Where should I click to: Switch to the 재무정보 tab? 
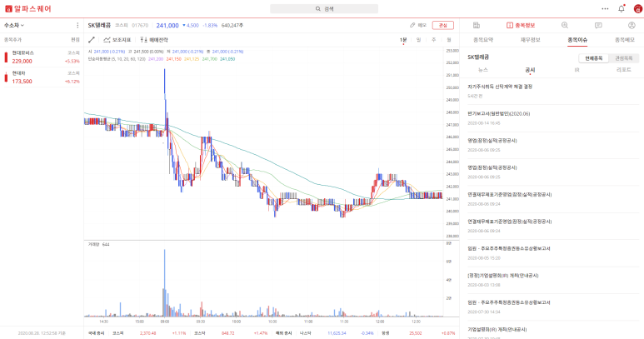pos(530,40)
